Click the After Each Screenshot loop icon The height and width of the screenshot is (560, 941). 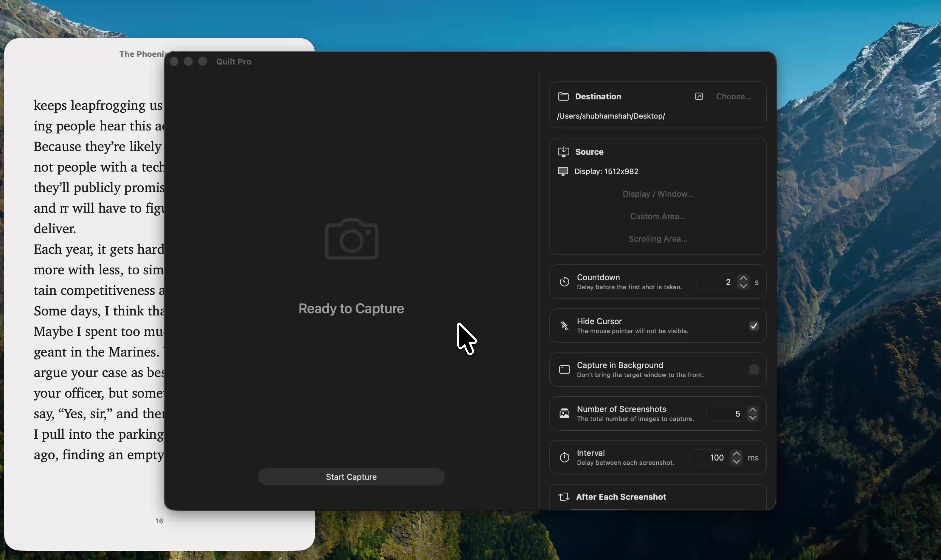coord(564,496)
